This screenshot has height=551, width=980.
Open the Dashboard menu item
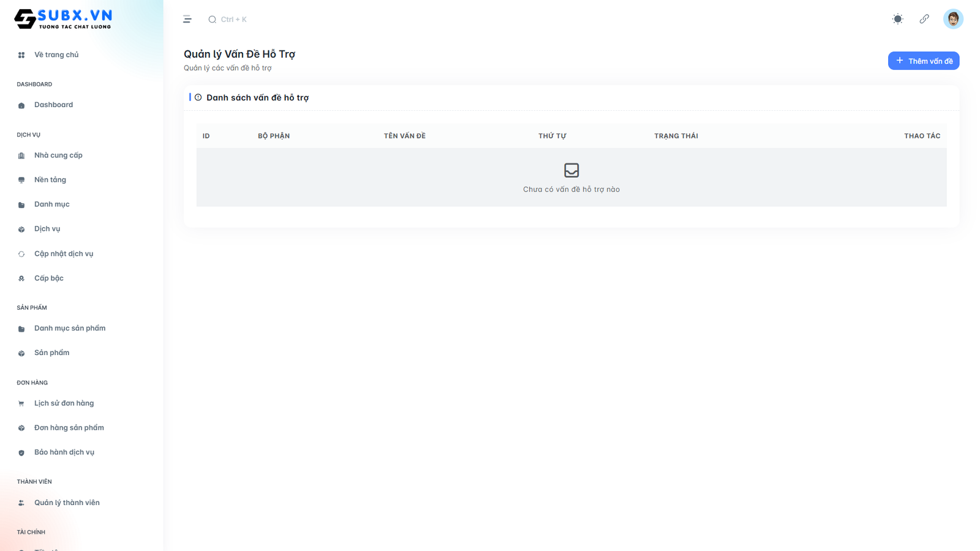tap(53, 105)
